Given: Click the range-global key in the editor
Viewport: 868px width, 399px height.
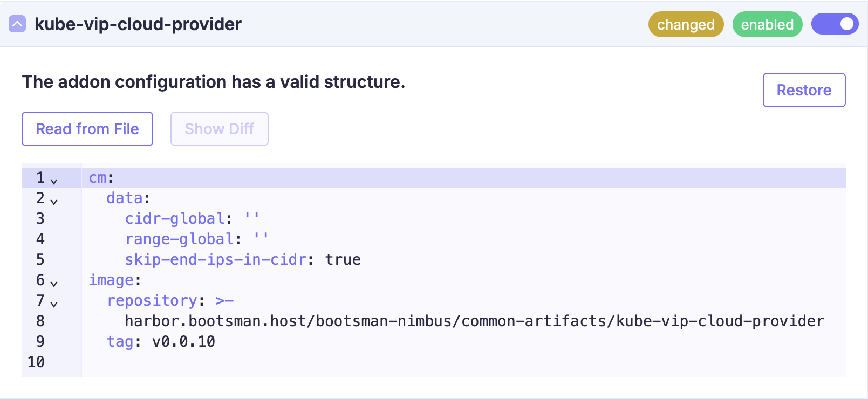Looking at the screenshot, I should tap(180, 239).
